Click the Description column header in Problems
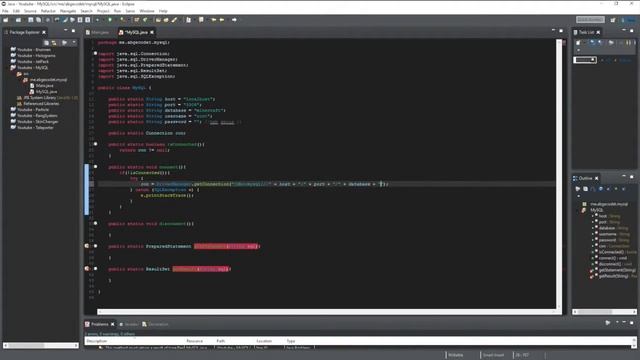 tap(97, 341)
